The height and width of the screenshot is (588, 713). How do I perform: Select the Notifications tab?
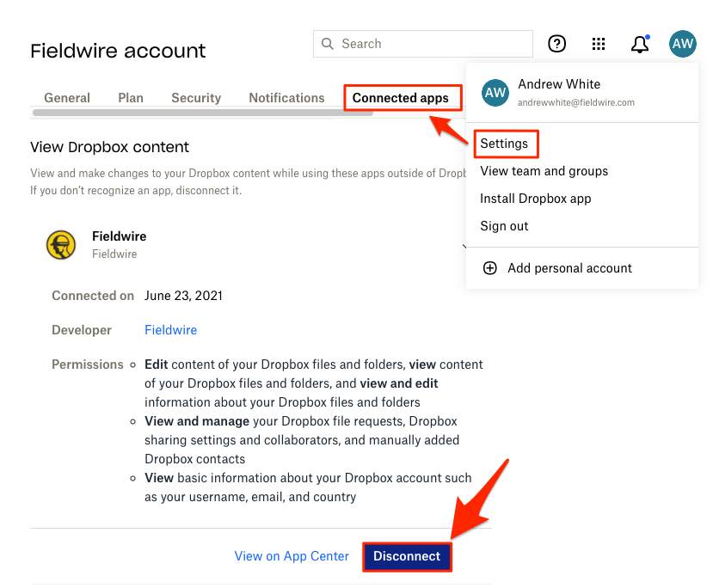pos(286,97)
